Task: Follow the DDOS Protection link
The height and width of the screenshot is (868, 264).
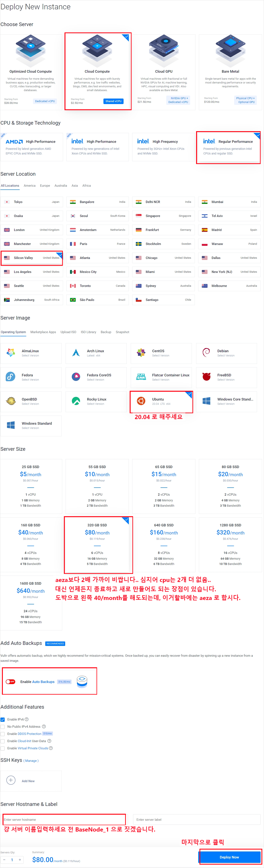Action: (x=29, y=734)
